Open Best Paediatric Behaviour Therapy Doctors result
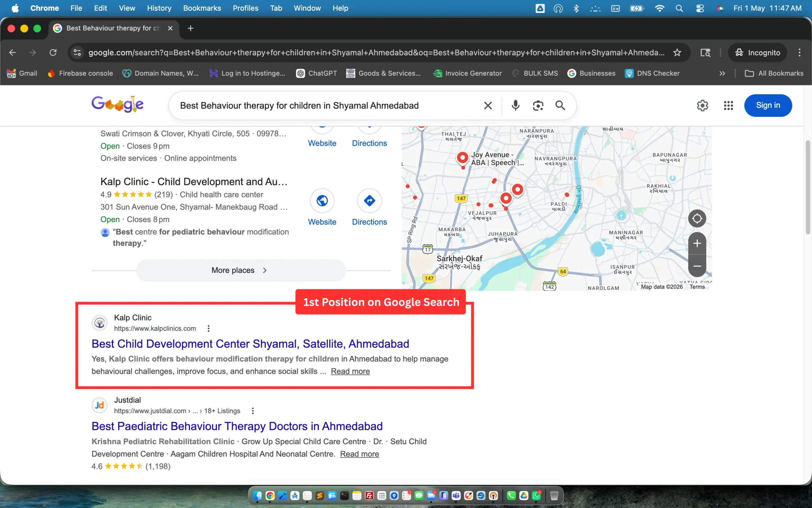 237,426
